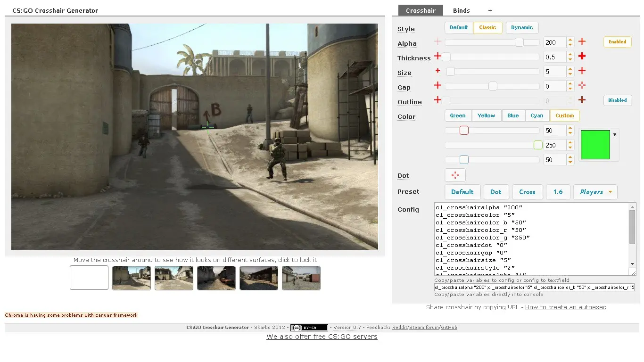The image size is (644, 362).
Task: Click the closed crosshair icon left of Gap slider
Action: pos(438,85)
